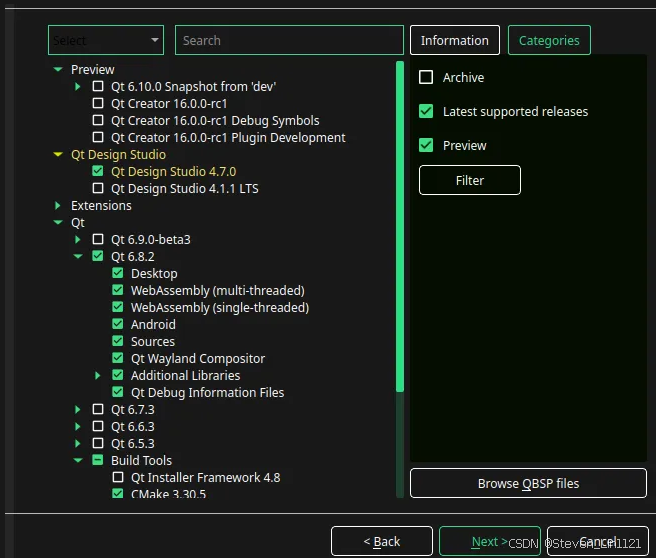Collapse the Qt 6.8.2 node
Screen dimensions: 656x558
tap(78, 257)
